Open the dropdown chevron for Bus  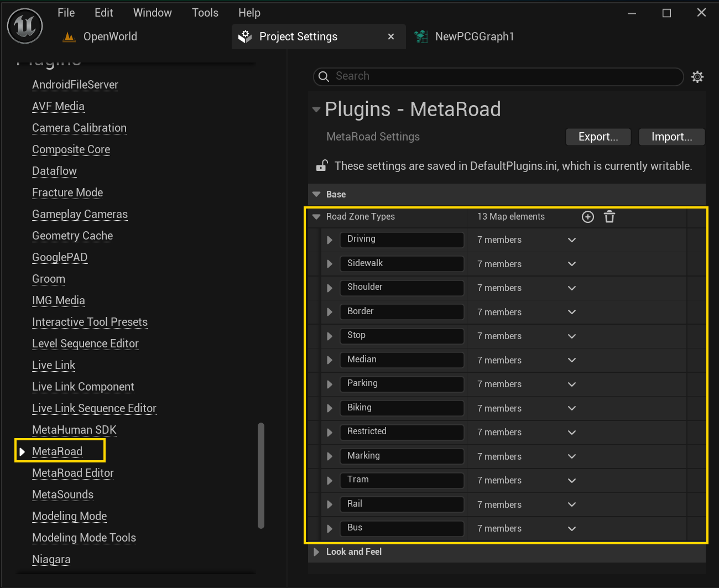tap(572, 529)
